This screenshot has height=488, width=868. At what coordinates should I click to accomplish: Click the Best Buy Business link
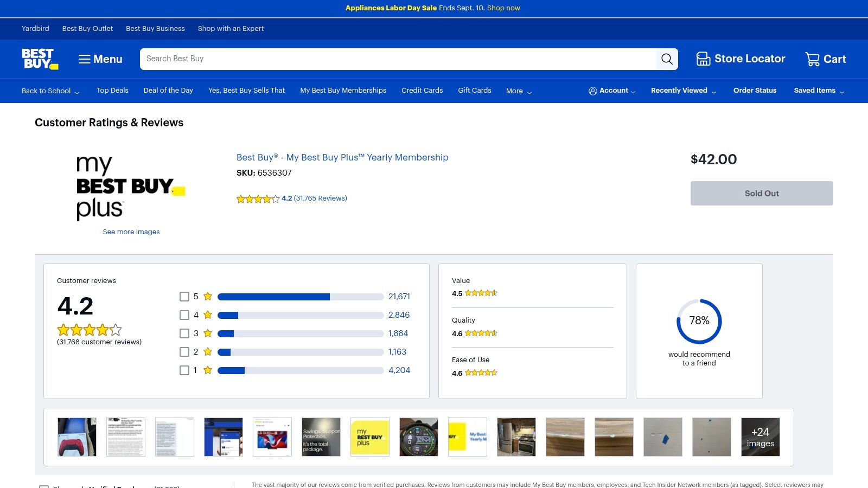pyautogui.click(x=155, y=29)
